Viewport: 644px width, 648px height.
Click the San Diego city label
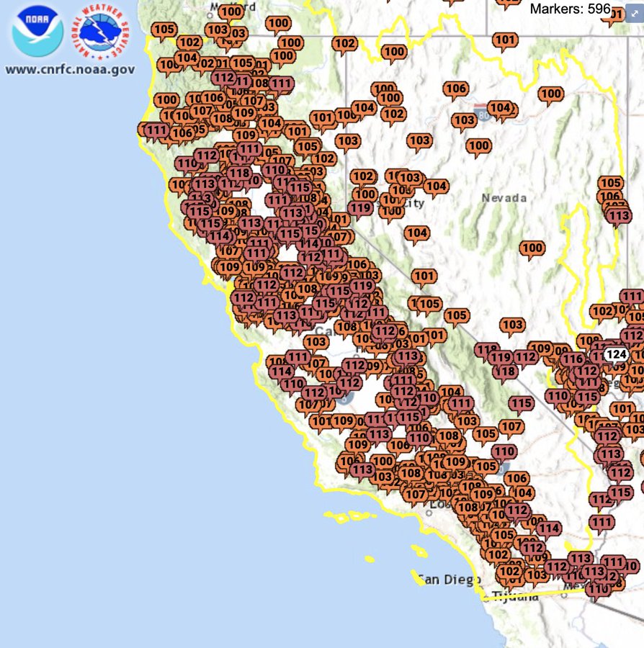pyautogui.click(x=450, y=580)
